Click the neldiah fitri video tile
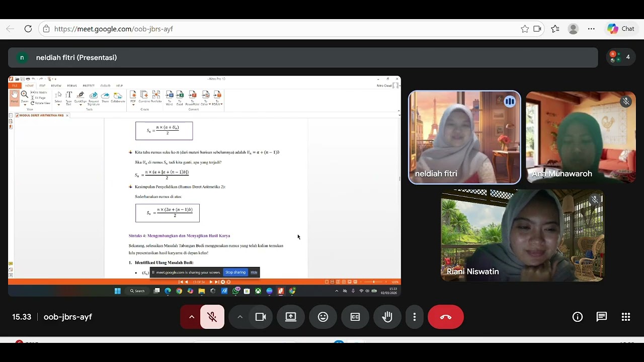The width and height of the screenshot is (644, 362). tap(464, 137)
